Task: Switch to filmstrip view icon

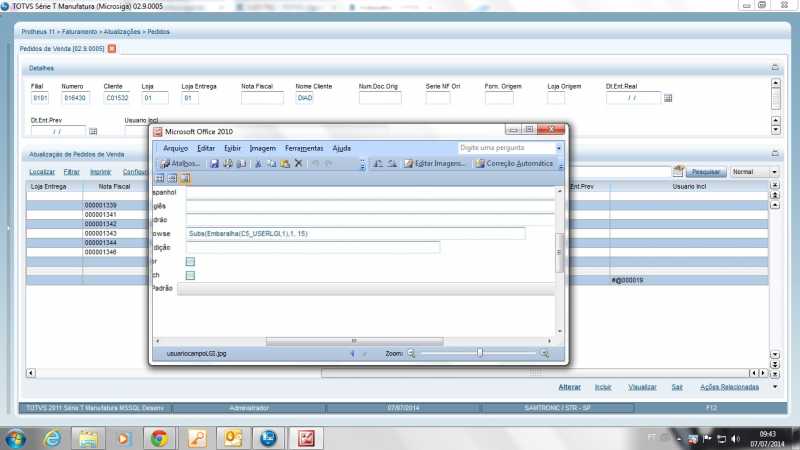Action: click(172, 178)
